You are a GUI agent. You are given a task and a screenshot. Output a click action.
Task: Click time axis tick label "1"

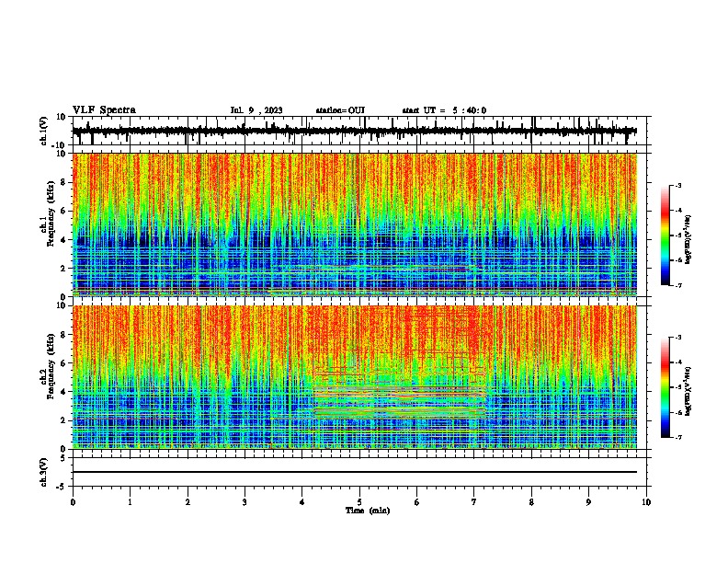click(130, 502)
